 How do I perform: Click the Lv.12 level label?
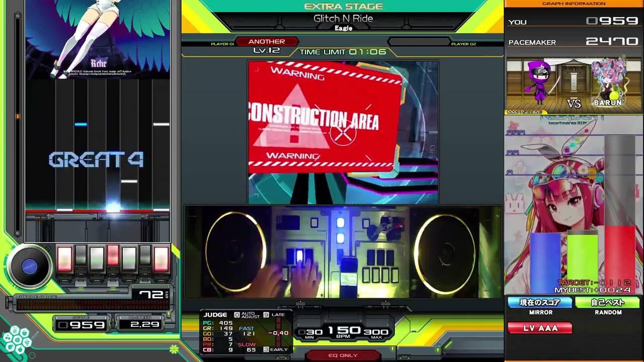tap(266, 50)
